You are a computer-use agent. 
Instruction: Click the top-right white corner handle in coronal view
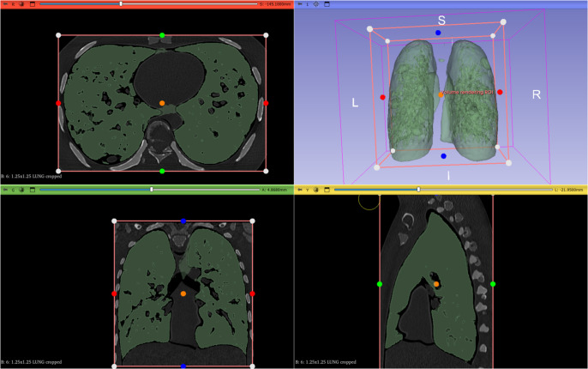click(252, 221)
